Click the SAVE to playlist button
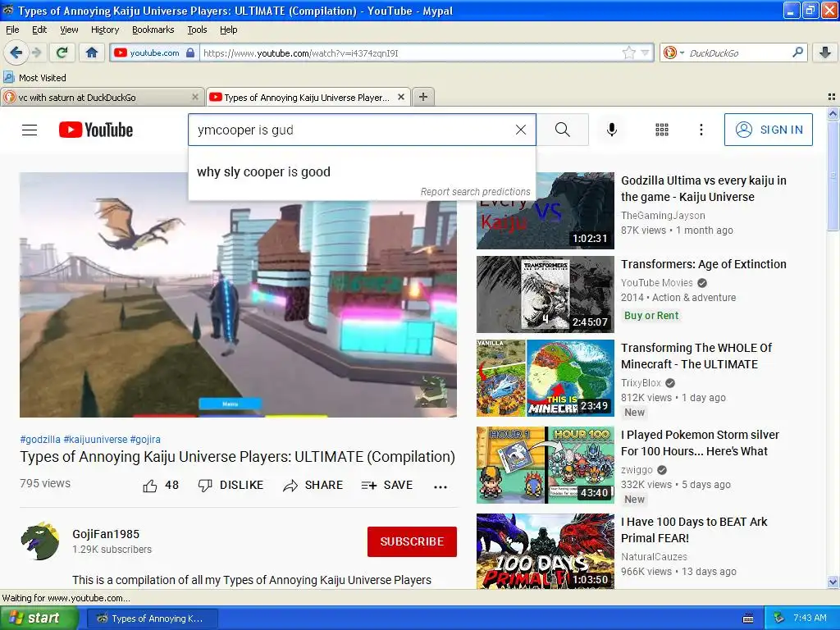 click(387, 486)
